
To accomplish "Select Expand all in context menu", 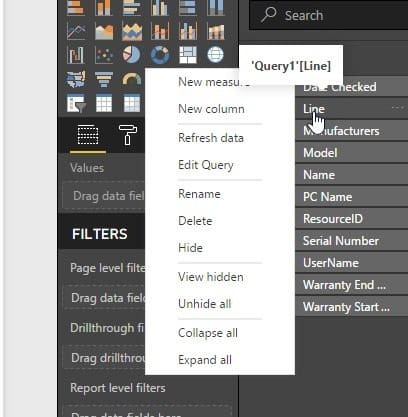I will pos(205,360).
